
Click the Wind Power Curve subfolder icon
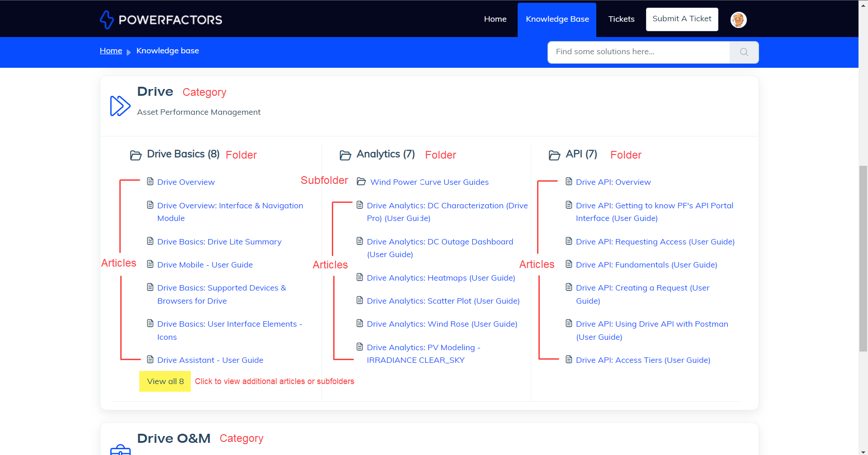coord(361,182)
